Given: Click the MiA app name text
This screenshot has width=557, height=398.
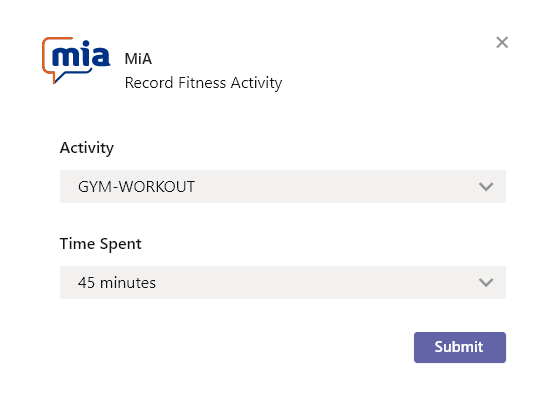Looking at the screenshot, I should coord(138,59).
